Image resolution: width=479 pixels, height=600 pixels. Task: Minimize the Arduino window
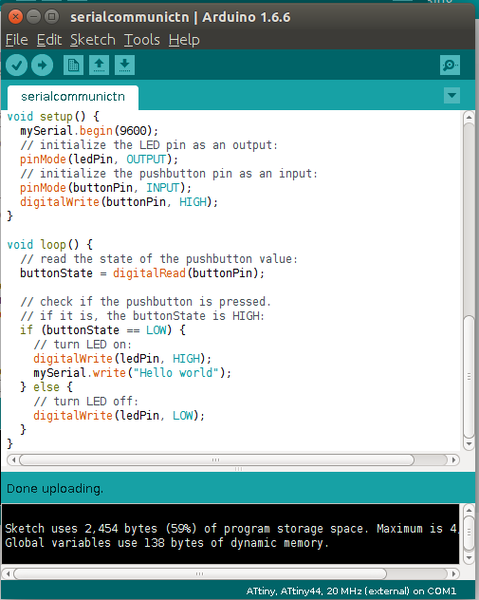tap(34, 17)
